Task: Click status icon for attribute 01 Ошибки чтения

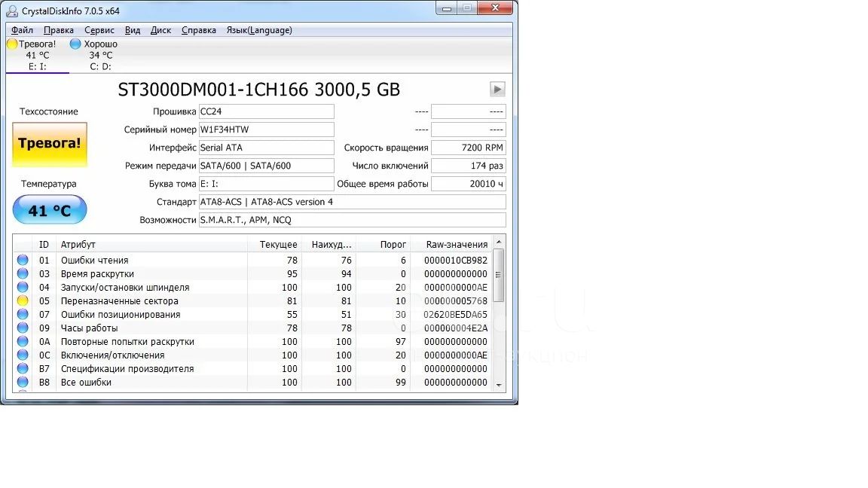Action: pyautogui.click(x=22, y=260)
